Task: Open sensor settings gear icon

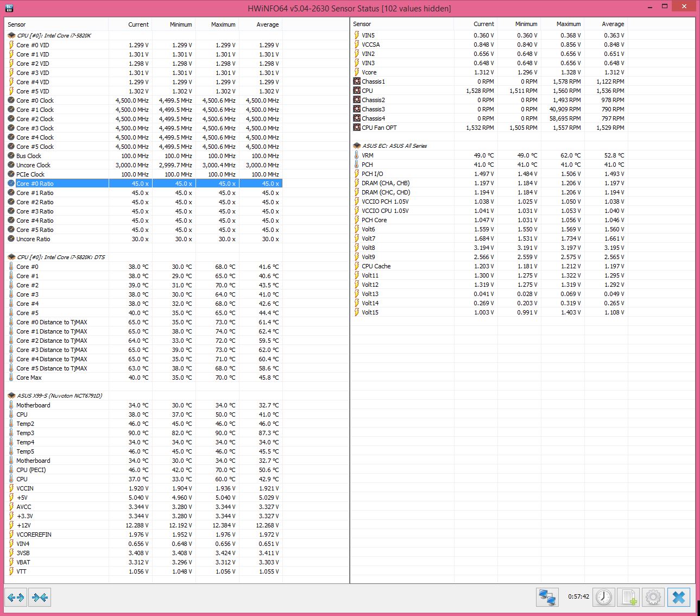Action: click(x=653, y=597)
